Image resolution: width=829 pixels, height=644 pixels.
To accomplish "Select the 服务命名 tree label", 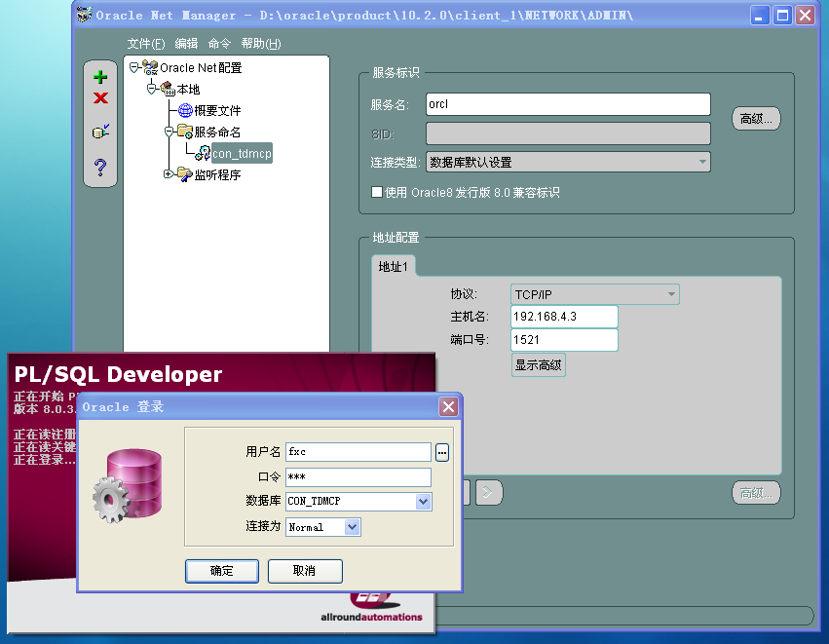I will (217, 132).
